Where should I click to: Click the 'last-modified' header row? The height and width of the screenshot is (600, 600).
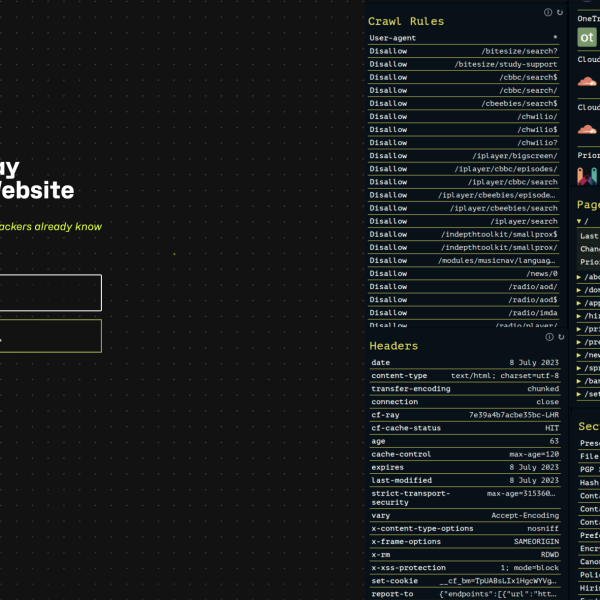click(465, 480)
